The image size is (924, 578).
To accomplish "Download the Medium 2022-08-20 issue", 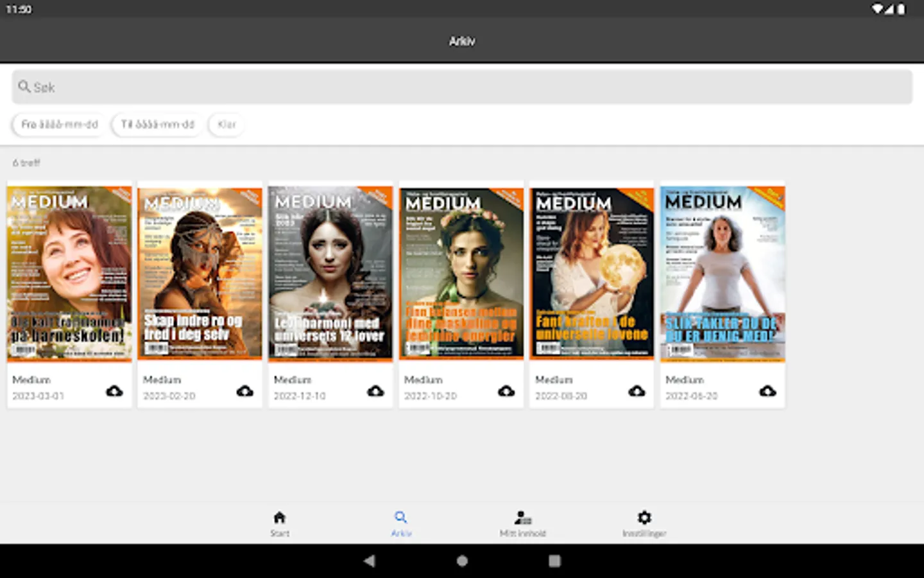I will [637, 391].
